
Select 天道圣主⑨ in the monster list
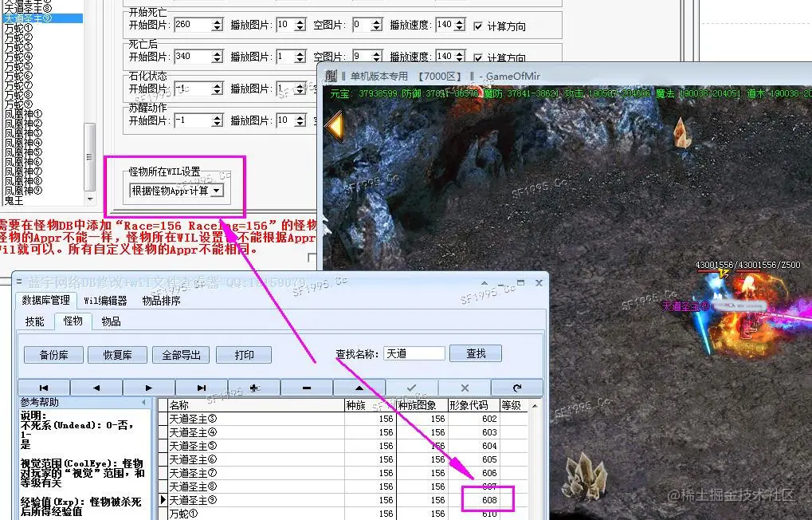point(42,18)
